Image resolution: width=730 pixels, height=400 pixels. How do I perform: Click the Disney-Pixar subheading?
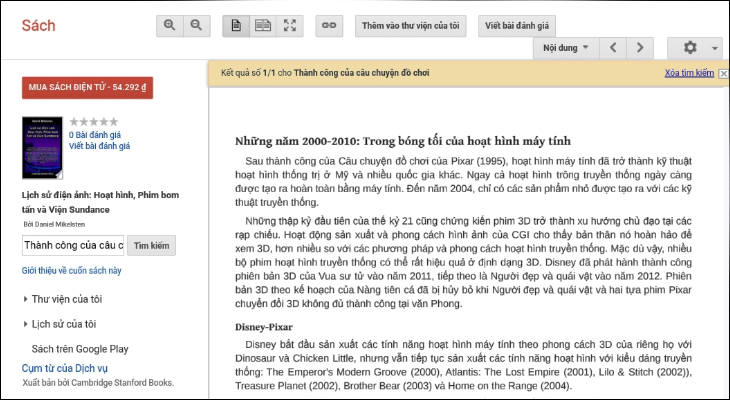click(264, 327)
